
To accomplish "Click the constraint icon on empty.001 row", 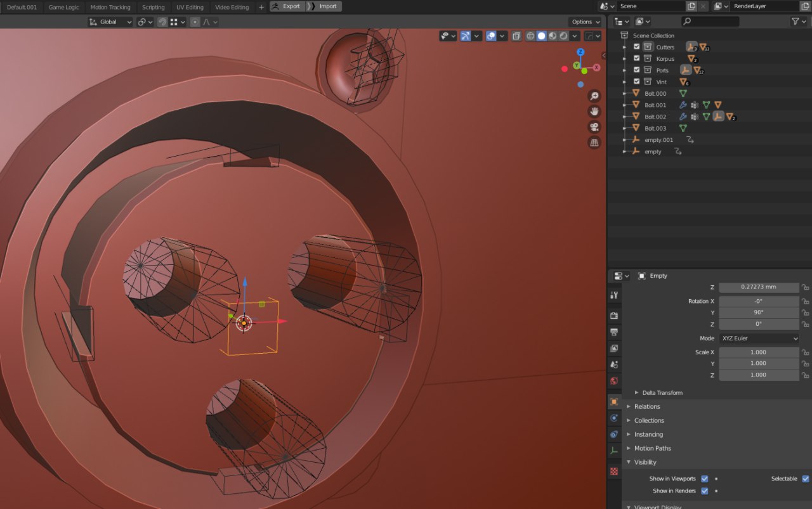I will (690, 140).
